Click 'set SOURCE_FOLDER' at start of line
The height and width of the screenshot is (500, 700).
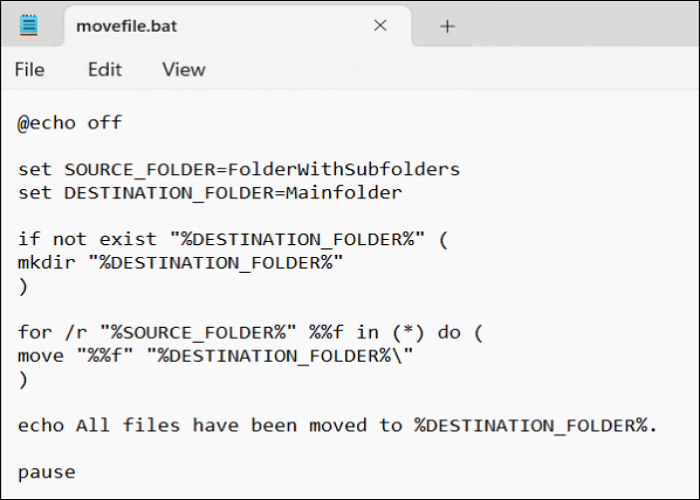(x=110, y=169)
